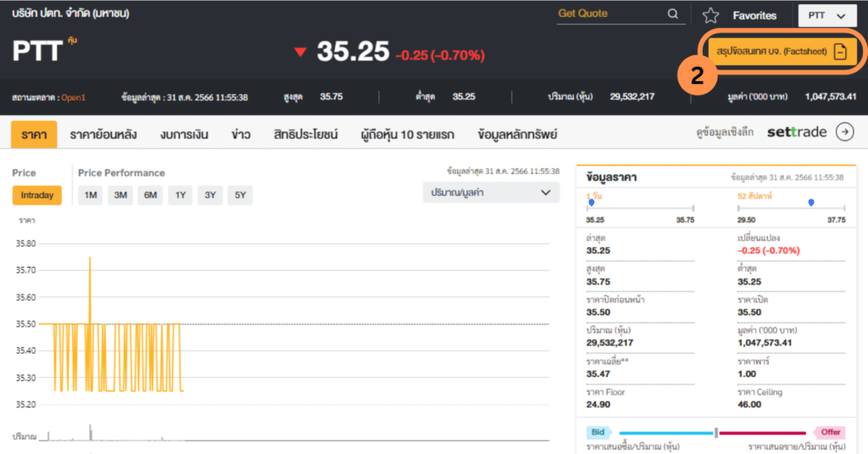Select the 6M price performance range
The width and height of the screenshot is (868, 454).
tap(150, 195)
